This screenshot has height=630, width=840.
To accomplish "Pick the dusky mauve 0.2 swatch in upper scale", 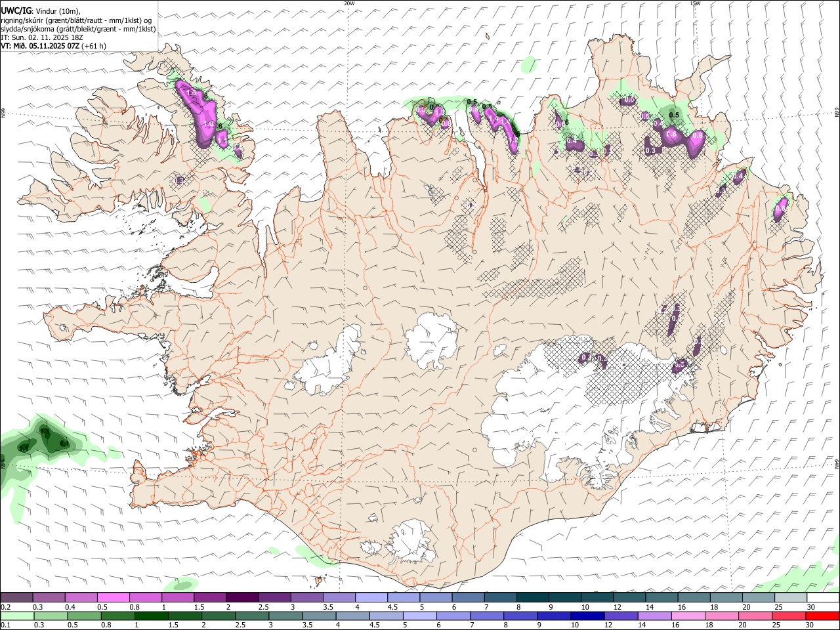I will [x=16, y=597].
